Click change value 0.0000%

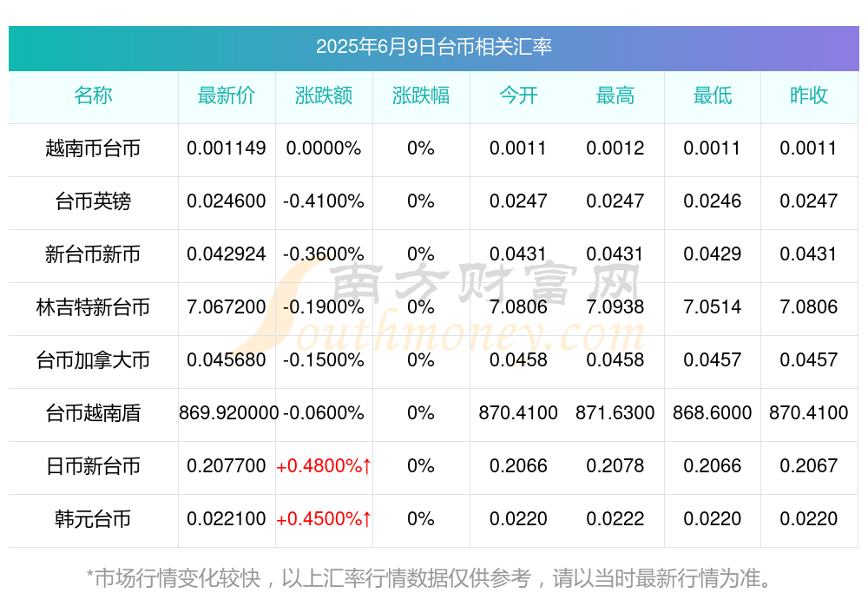(x=324, y=148)
